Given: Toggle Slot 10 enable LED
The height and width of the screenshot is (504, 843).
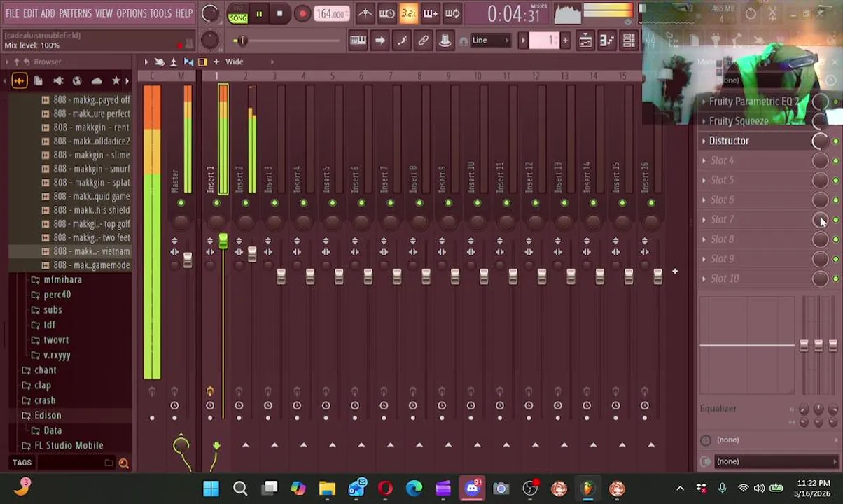Looking at the screenshot, I should tap(835, 279).
